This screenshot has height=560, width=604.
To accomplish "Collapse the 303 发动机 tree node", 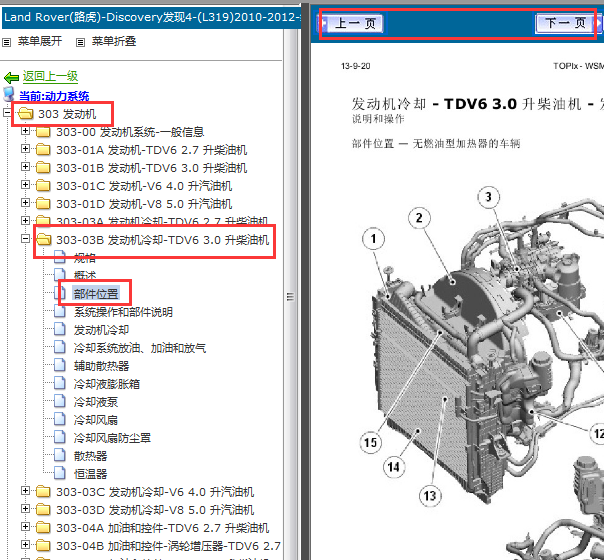I will coord(7,113).
